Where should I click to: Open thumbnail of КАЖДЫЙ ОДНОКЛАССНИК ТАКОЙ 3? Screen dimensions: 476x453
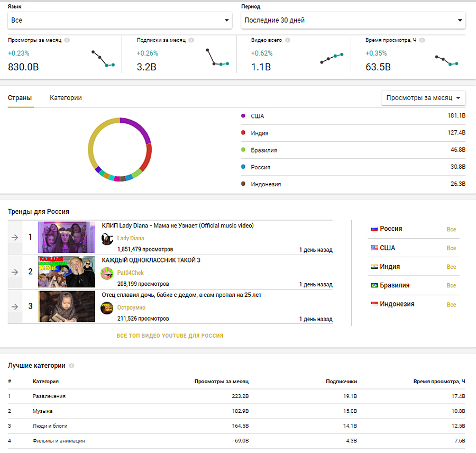67,272
